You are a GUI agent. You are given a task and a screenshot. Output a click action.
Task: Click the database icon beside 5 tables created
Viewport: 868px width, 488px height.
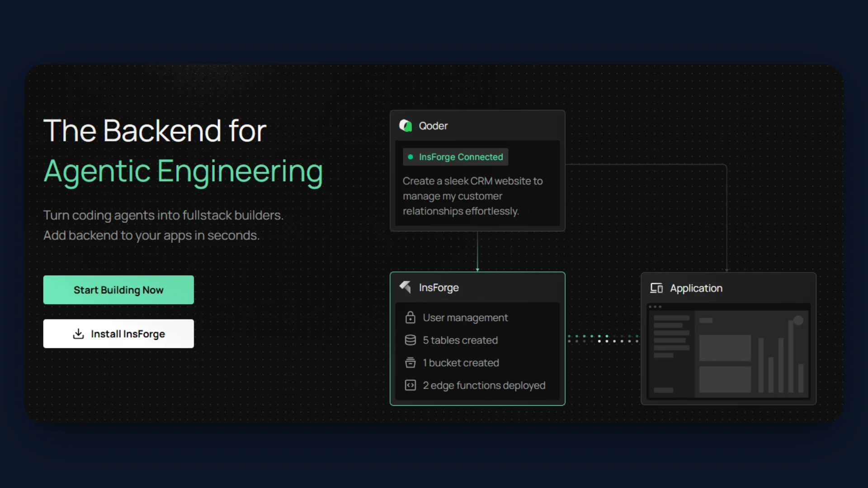(410, 340)
